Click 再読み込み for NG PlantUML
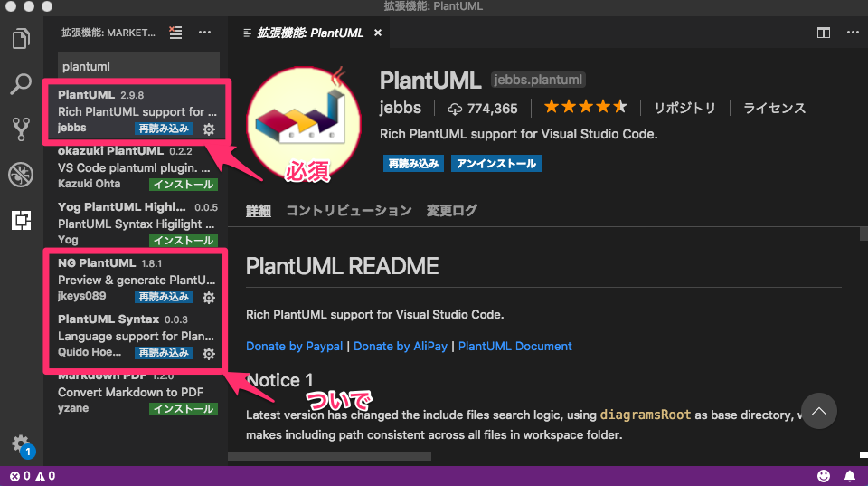 point(164,297)
